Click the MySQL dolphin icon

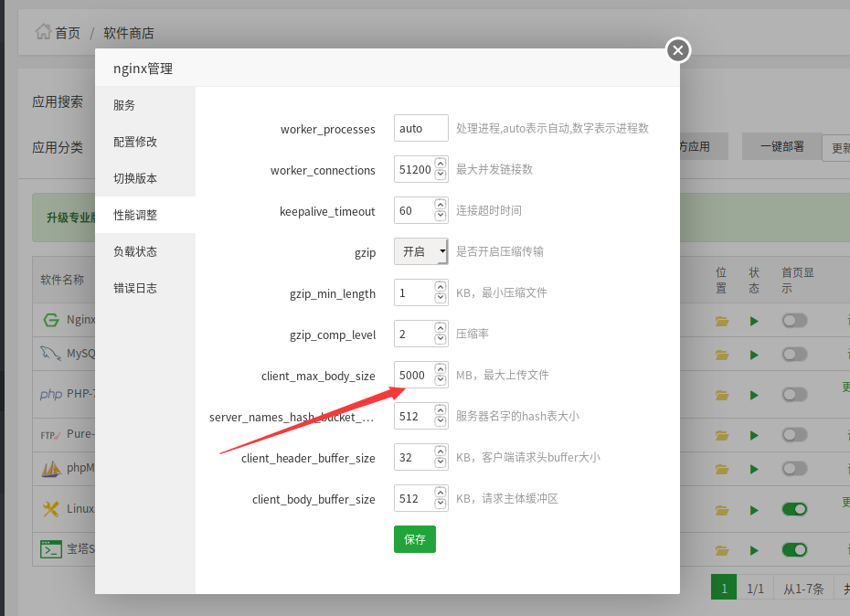point(51,354)
